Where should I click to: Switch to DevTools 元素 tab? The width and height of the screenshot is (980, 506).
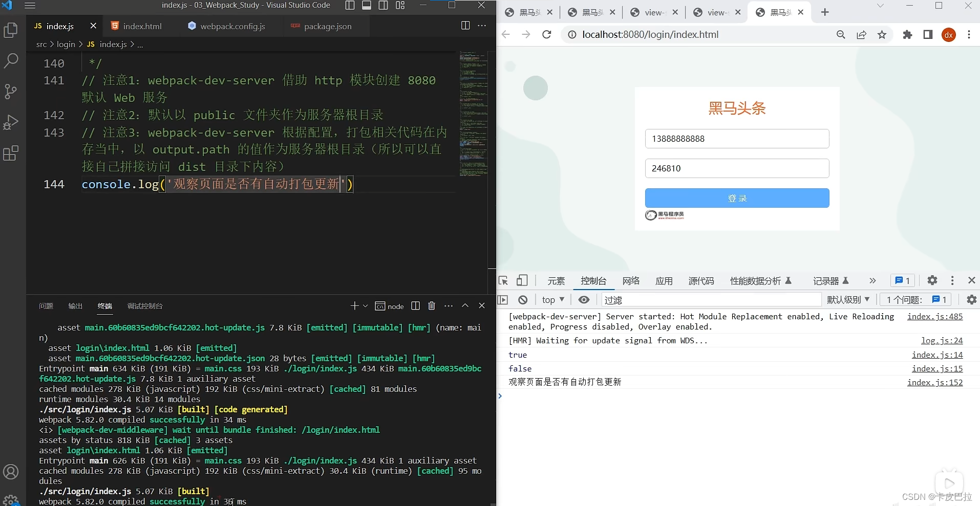pos(556,281)
